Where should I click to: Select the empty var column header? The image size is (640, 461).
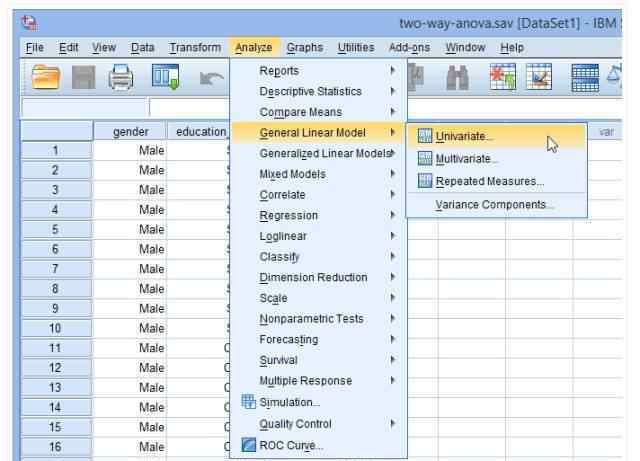tap(606, 131)
